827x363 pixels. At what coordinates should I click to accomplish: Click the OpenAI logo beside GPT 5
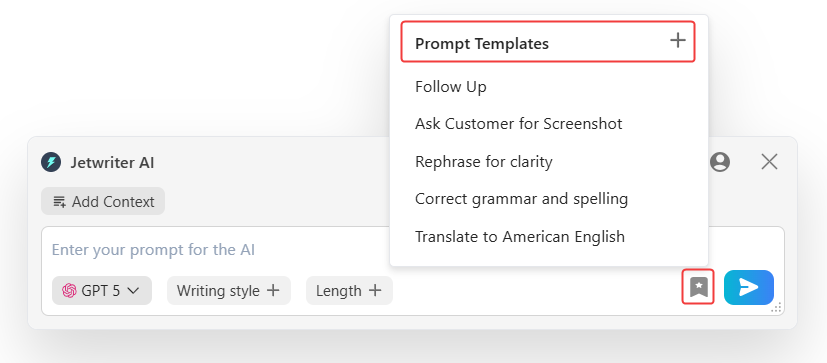(x=69, y=291)
